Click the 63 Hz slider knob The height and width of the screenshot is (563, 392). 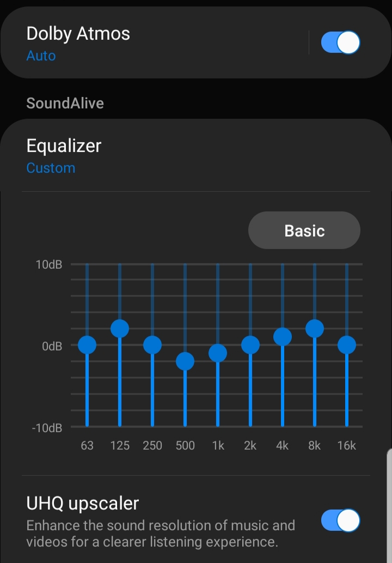click(87, 345)
